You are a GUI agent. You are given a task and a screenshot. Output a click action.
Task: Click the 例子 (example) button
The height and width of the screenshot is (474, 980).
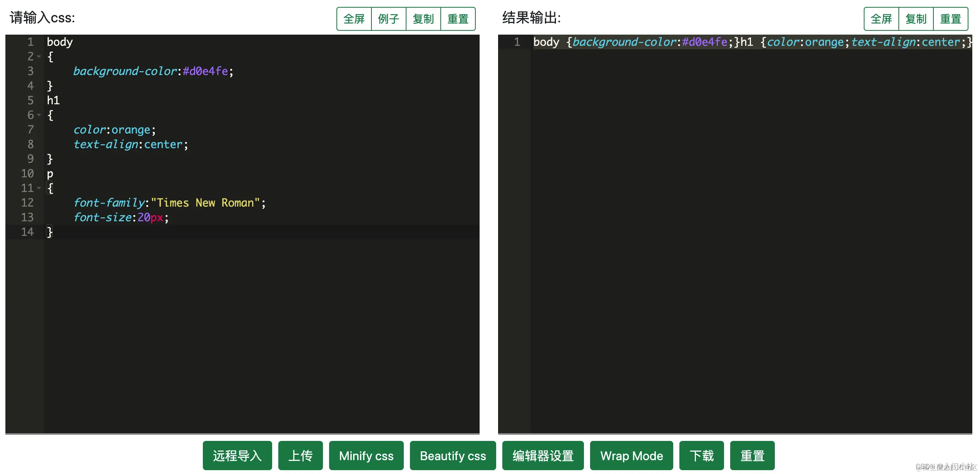point(388,18)
